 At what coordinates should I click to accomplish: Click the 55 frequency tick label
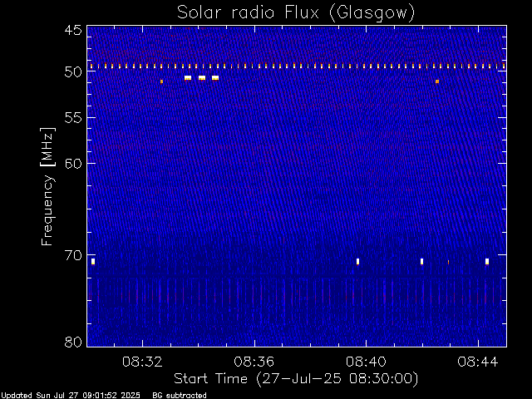pyautogui.click(x=73, y=118)
